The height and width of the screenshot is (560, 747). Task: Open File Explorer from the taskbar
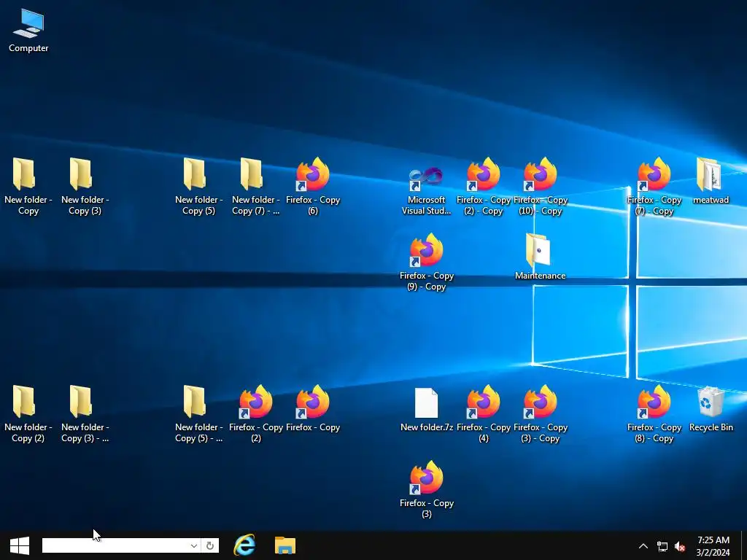point(285,545)
